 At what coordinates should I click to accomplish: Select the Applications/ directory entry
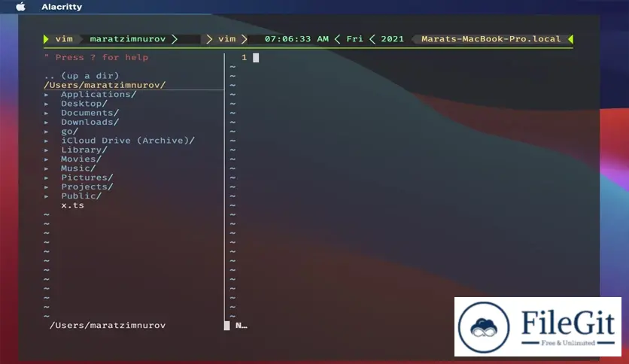point(99,94)
